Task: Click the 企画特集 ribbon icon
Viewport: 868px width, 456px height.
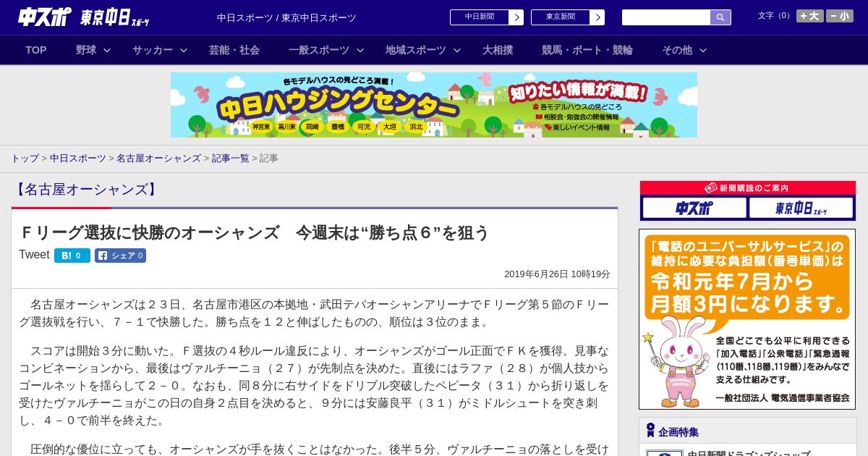Action: [650, 431]
